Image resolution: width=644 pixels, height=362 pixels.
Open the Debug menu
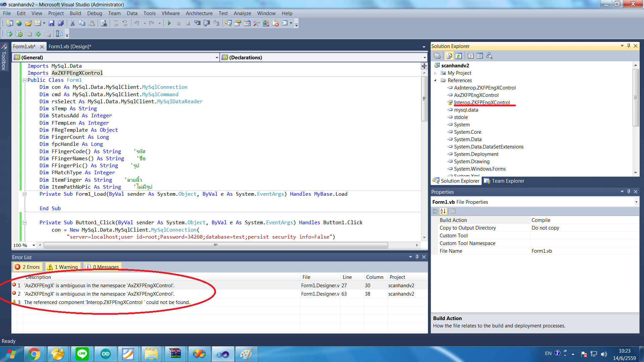(x=95, y=13)
